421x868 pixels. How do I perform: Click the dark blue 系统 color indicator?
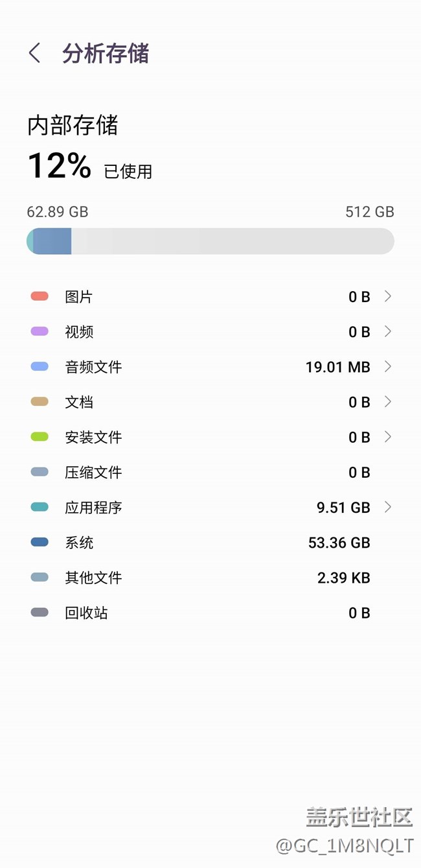coord(40,542)
